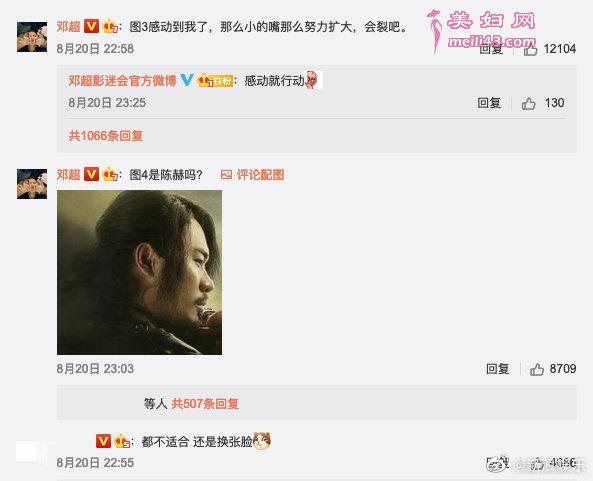Click the orange V badge on first comment

tap(91, 26)
